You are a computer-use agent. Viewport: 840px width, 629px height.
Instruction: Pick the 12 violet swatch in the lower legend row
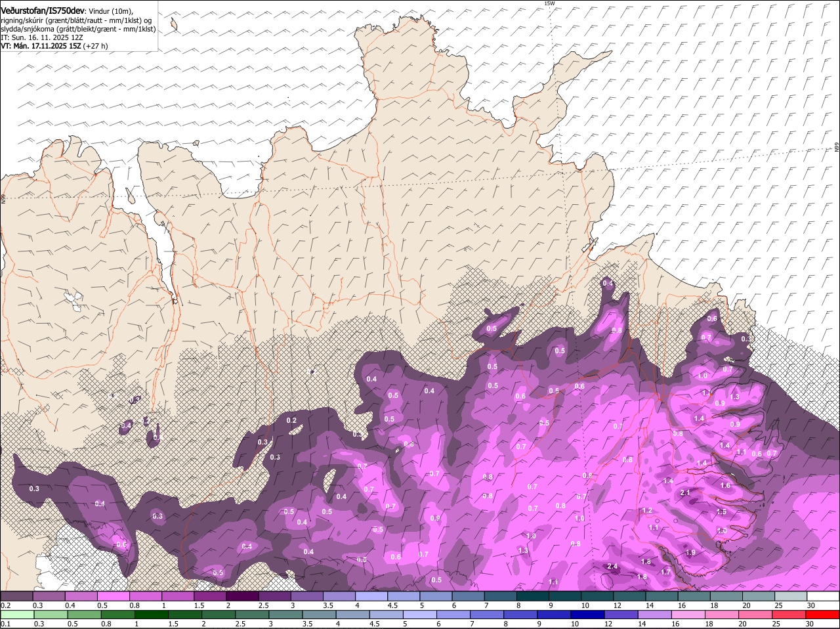(x=621, y=615)
